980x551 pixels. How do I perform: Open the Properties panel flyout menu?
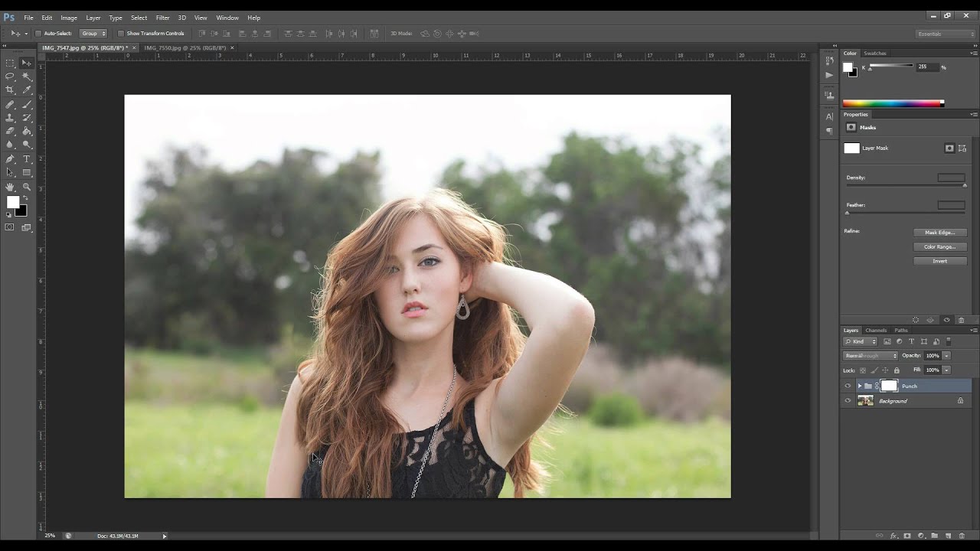click(973, 114)
